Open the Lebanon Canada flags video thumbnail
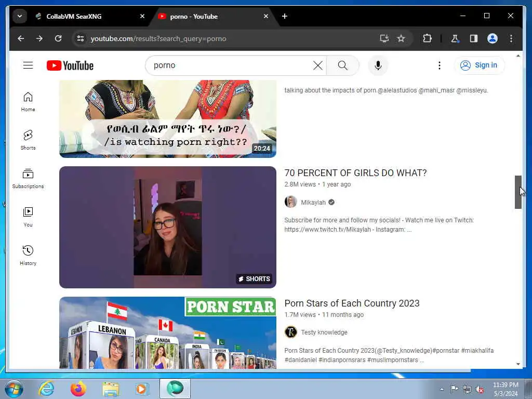This screenshot has width=532, height=399. click(x=168, y=332)
